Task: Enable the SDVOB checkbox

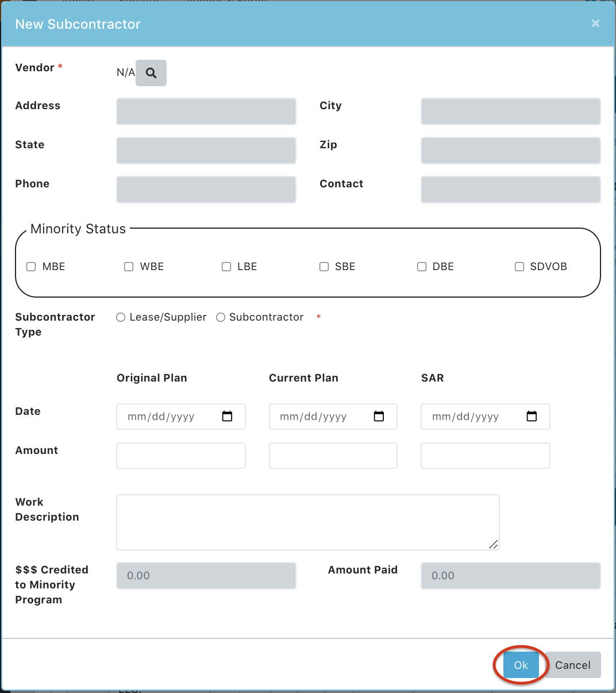Action: [x=519, y=267]
